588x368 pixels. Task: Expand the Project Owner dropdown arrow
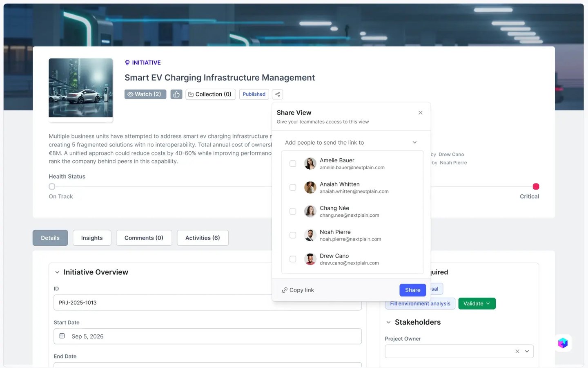(x=527, y=351)
